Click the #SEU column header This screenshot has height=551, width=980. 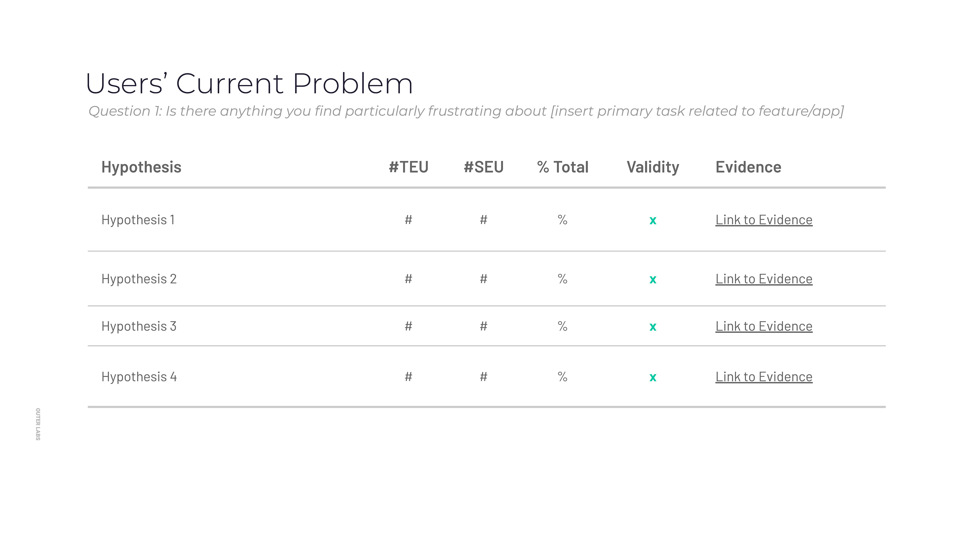(x=484, y=167)
